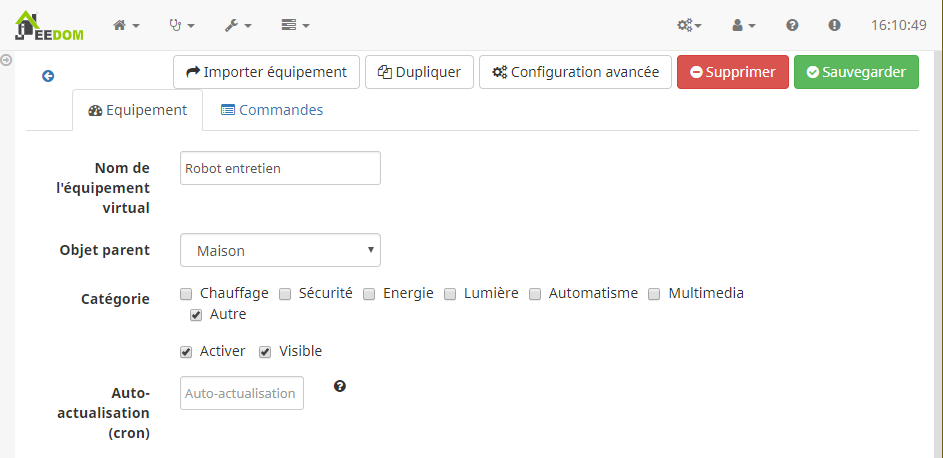
Task: Check the Energie category
Action: click(x=369, y=294)
